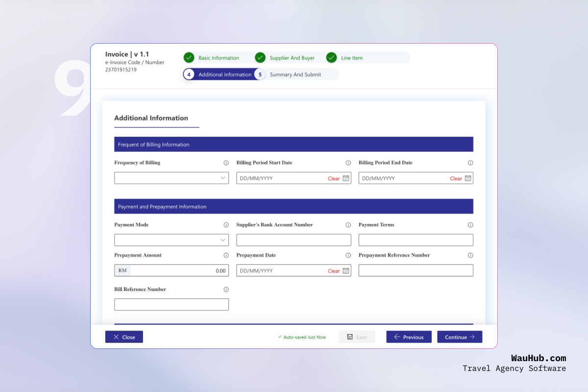The width and height of the screenshot is (588, 392).
Task: Click the info icon beside Frequency of Billing
Action: pyautogui.click(x=226, y=162)
